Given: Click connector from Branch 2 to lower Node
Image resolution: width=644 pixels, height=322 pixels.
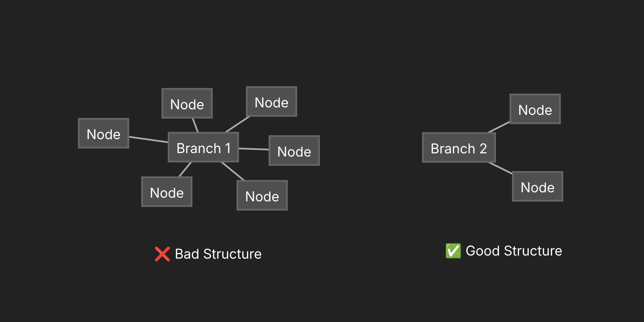Looking at the screenshot, I should tap(500, 168).
